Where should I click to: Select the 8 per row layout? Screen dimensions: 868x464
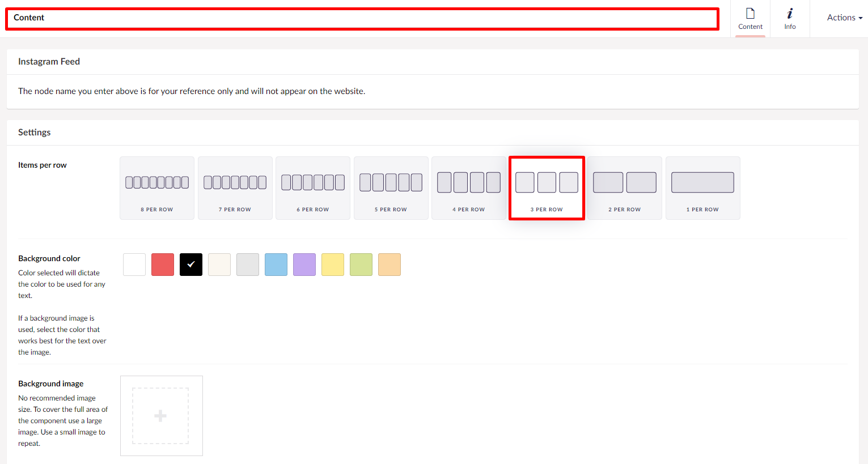tap(157, 188)
